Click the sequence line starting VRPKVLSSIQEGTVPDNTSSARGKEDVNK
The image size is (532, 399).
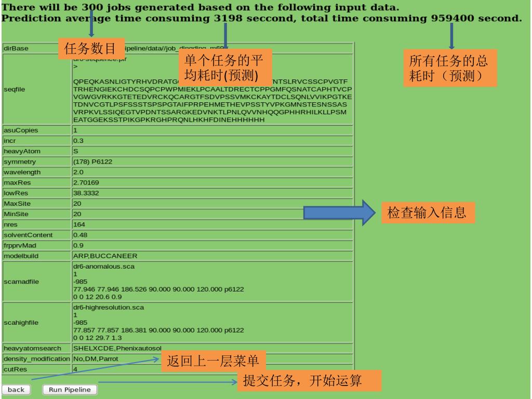pyautogui.click(x=210, y=112)
